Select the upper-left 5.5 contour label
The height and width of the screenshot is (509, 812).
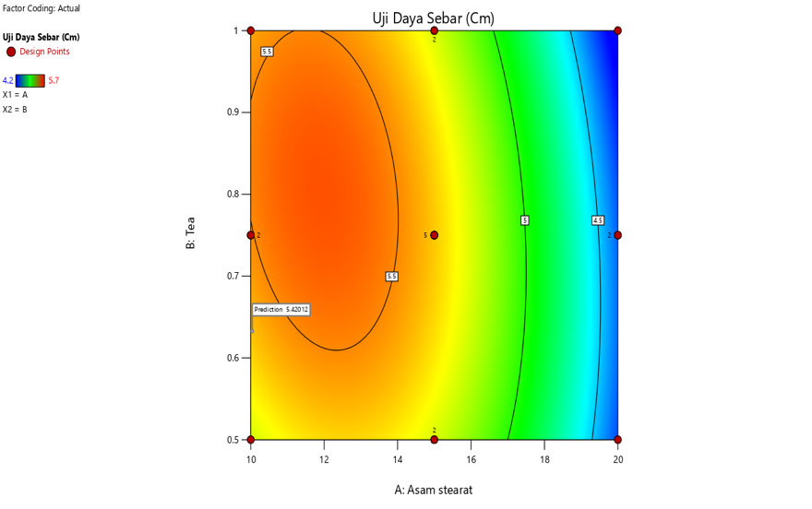click(x=267, y=52)
